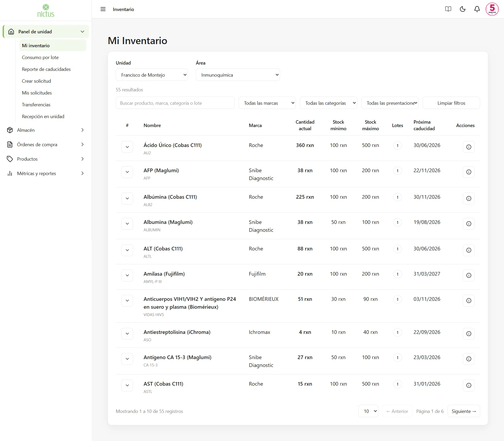Click the Anterior pagination button
Screen dimensions: 504x441
[x=397, y=411]
